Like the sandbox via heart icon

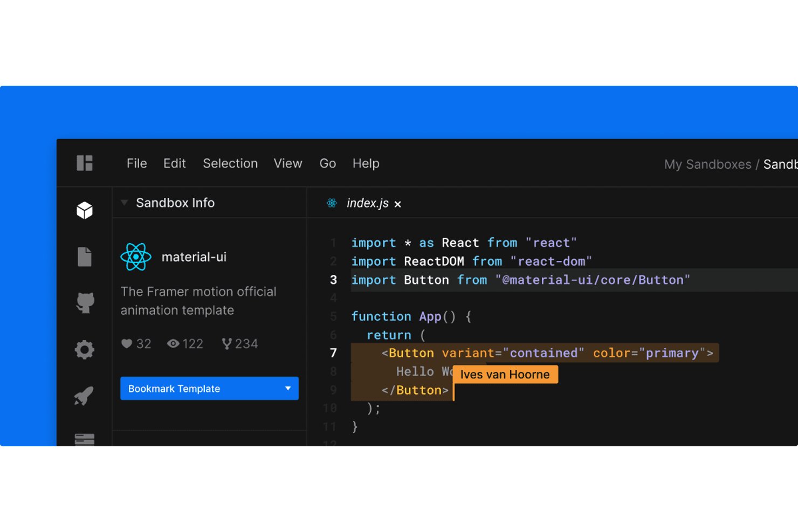click(x=127, y=343)
